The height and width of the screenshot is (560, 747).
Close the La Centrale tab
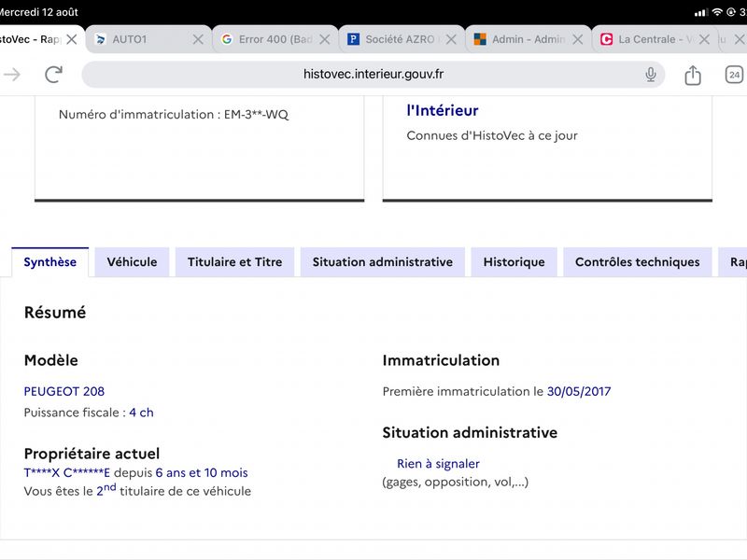[704, 39]
